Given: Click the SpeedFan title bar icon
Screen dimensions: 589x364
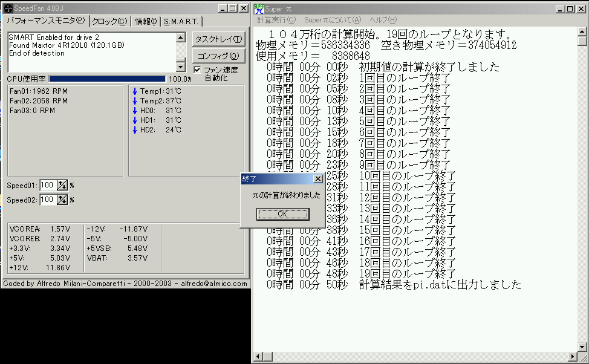Looking at the screenshot, I should 8,8.
